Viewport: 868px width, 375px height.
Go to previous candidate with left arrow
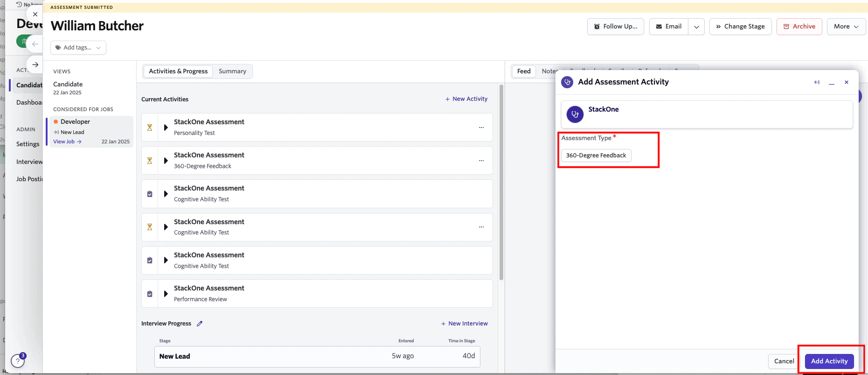(35, 44)
